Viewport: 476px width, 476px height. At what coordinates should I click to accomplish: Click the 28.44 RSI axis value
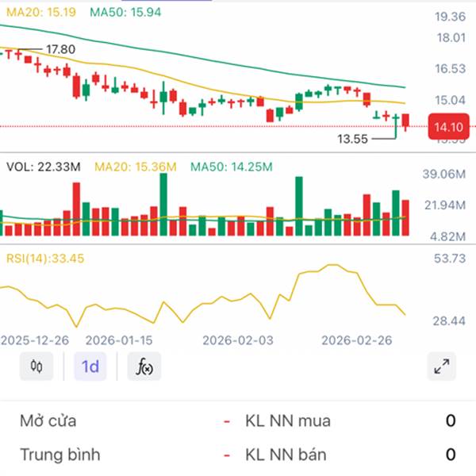[x=449, y=321]
